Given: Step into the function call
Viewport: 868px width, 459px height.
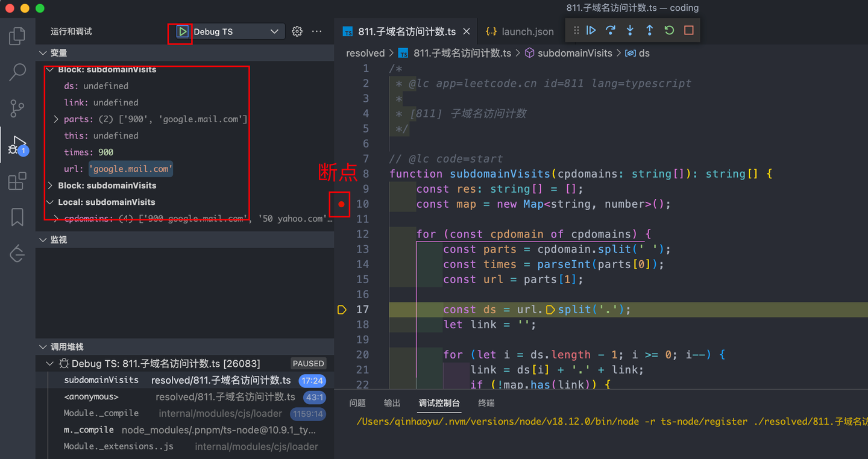Looking at the screenshot, I should pyautogui.click(x=630, y=30).
